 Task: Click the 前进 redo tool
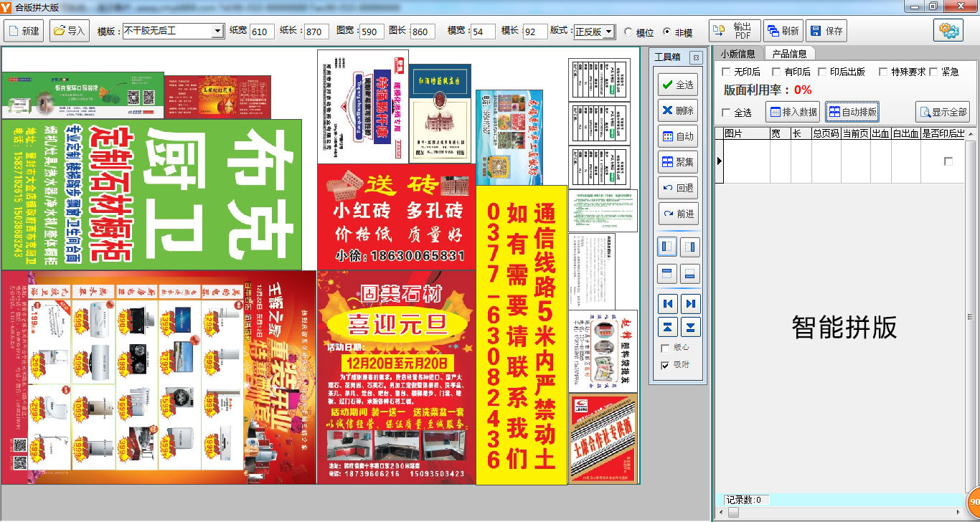(677, 214)
